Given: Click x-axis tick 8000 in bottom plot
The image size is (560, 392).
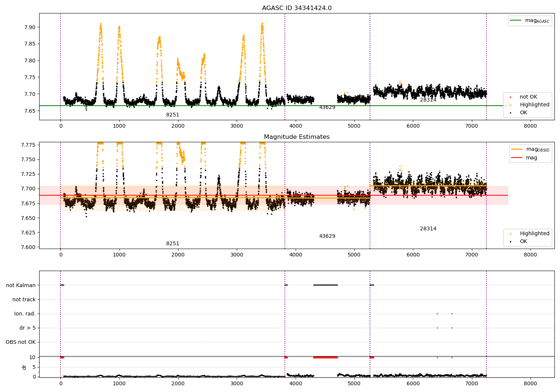Looking at the screenshot, I should click(531, 383).
